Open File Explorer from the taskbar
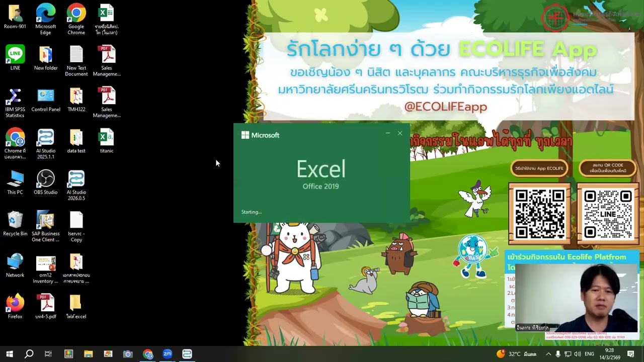This screenshot has width=644, height=362. click(x=88, y=354)
